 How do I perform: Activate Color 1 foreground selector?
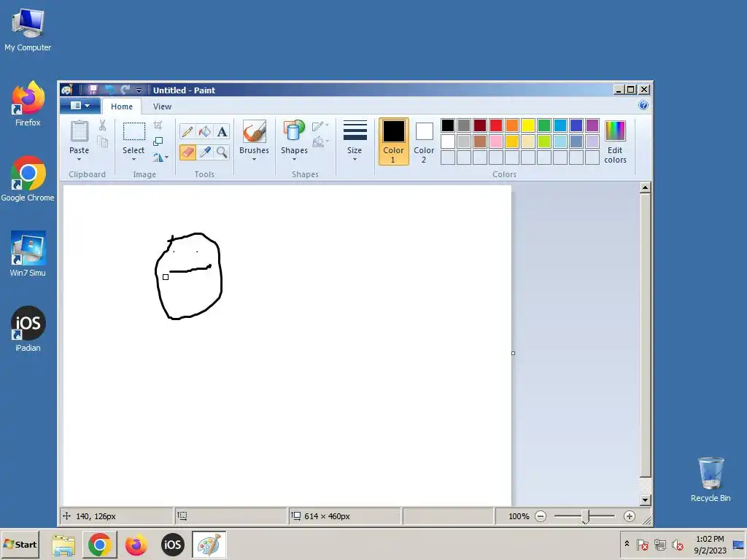[393, 141]
